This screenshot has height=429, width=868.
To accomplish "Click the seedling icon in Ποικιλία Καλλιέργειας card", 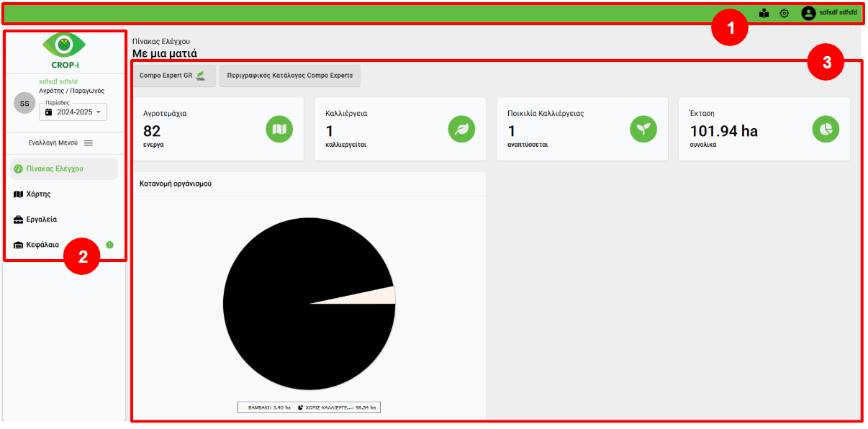I will (x=643, y=130).
